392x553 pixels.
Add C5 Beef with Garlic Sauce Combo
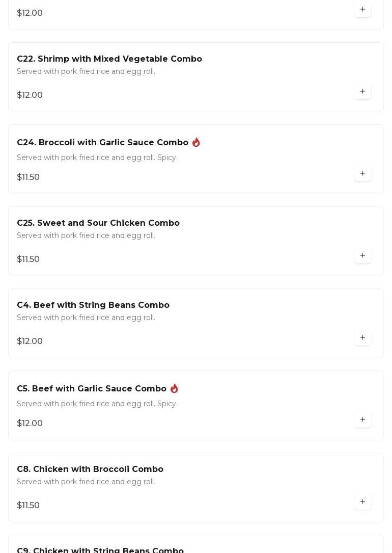362,420
